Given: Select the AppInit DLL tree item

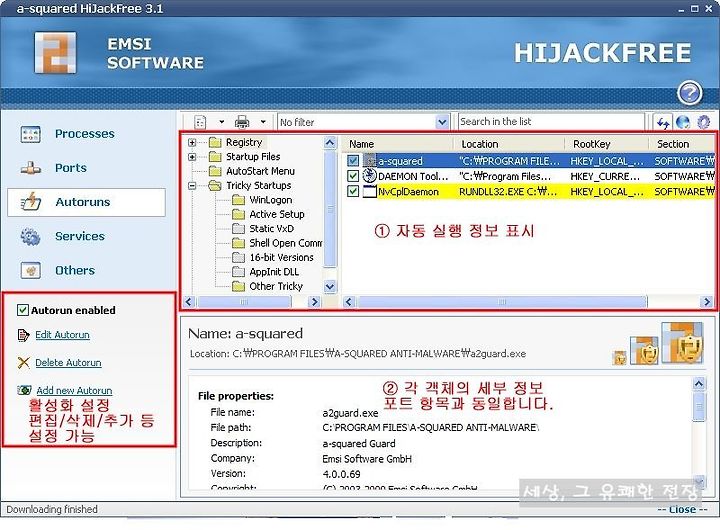Looking at the screenshot, I should (274, 272).
